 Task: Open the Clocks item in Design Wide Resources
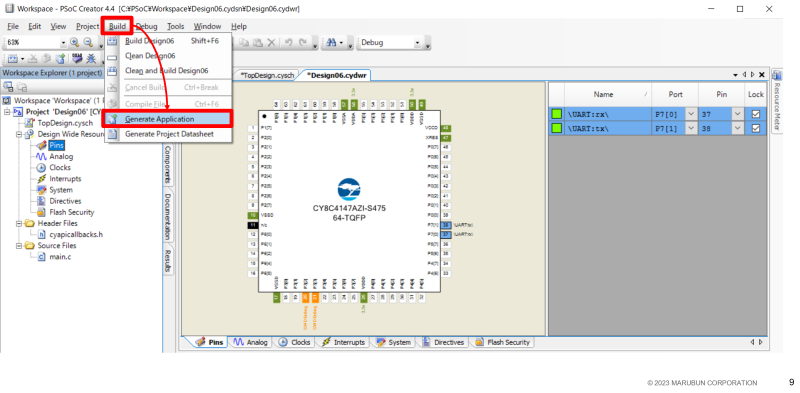point(60,167)
